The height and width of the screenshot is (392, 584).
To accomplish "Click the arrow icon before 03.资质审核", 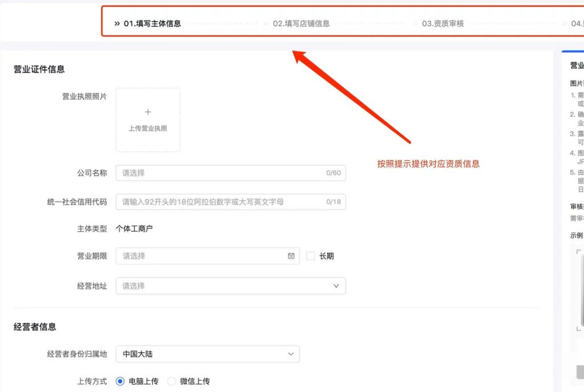I will pos(416,24).
